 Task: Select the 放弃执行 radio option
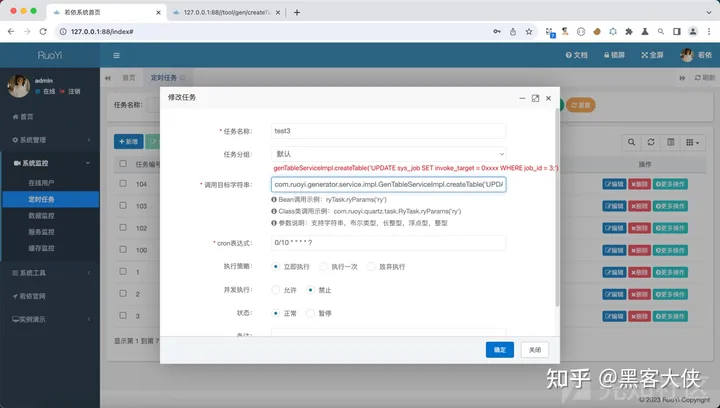(371, 266)
